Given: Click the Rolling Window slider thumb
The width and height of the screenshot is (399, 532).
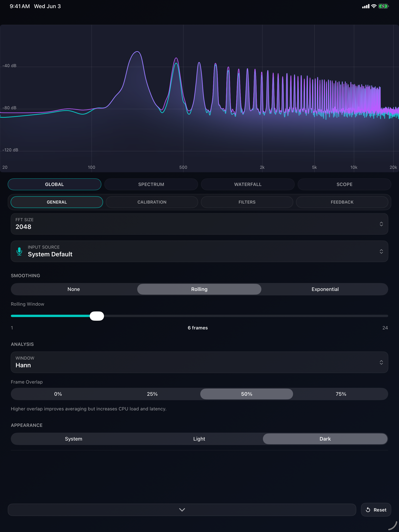Looking at the screenshot, I should (97, 316).
